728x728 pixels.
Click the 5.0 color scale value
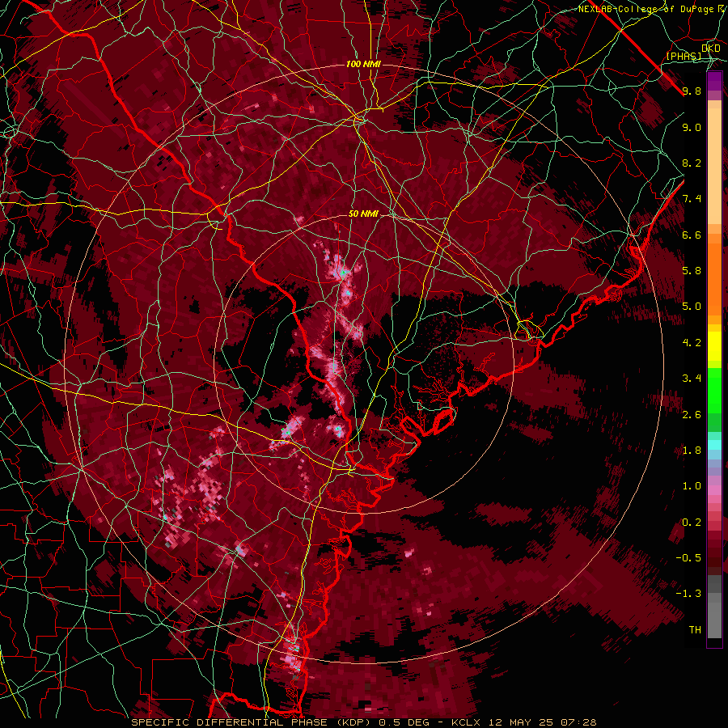(692, 307)
